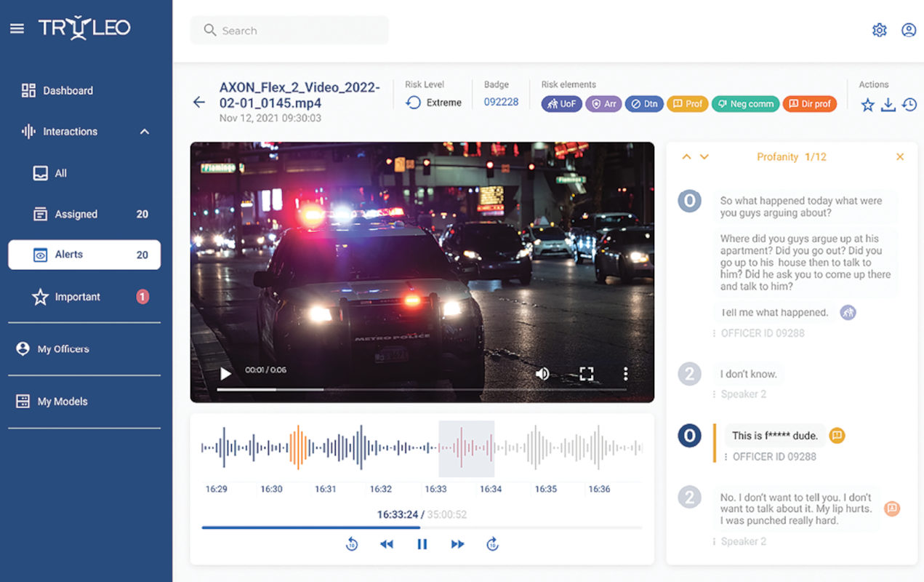Expand the Interactions section chevron
The width and height of the screenshot is (924, 582).
click(144, 132)
